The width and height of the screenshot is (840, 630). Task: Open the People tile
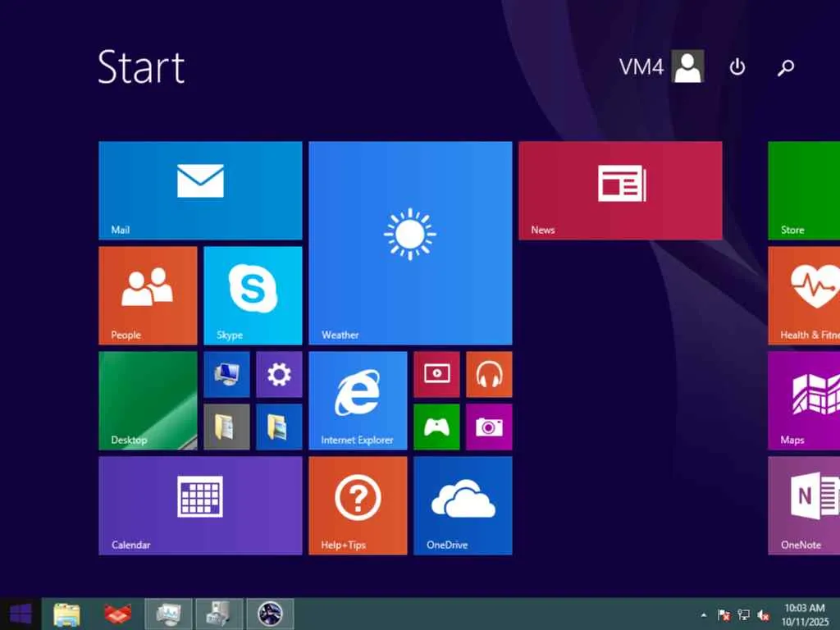pos(148,295)
